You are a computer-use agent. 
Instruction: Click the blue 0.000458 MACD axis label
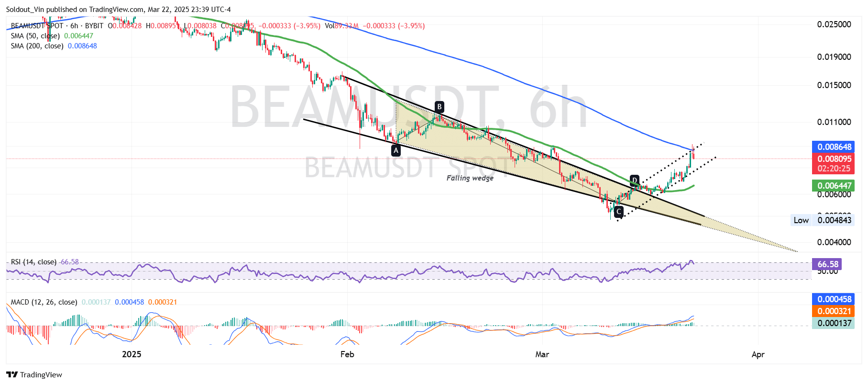(834, 299)
